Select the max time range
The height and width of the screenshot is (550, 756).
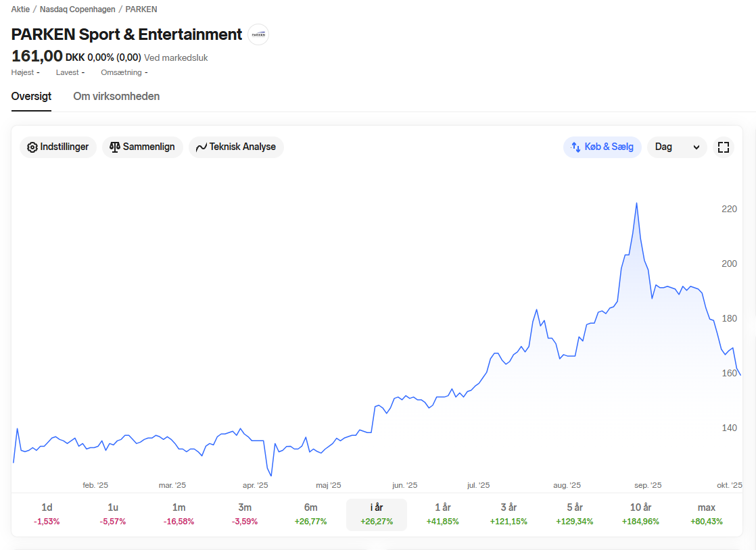[707, 514]
